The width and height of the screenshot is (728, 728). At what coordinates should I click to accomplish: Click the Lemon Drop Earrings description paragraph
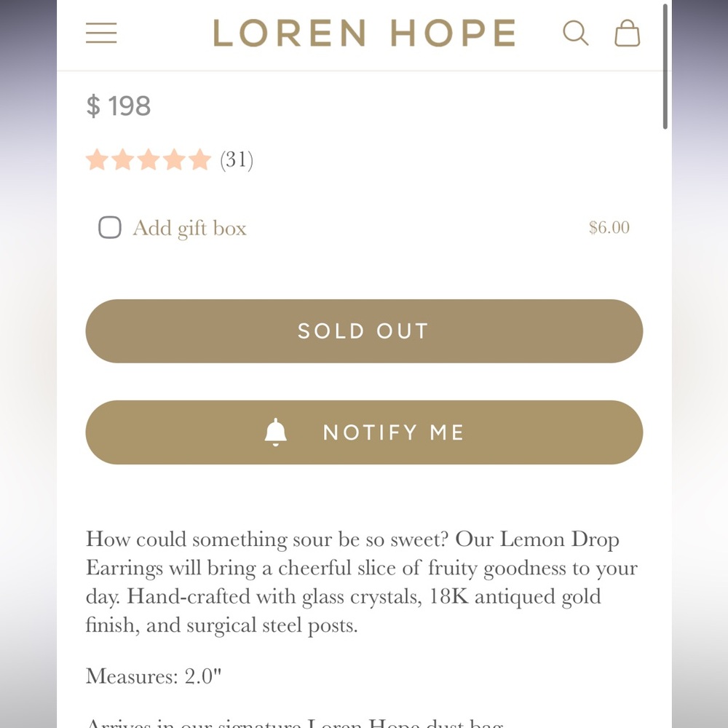[x=362, y=582]
